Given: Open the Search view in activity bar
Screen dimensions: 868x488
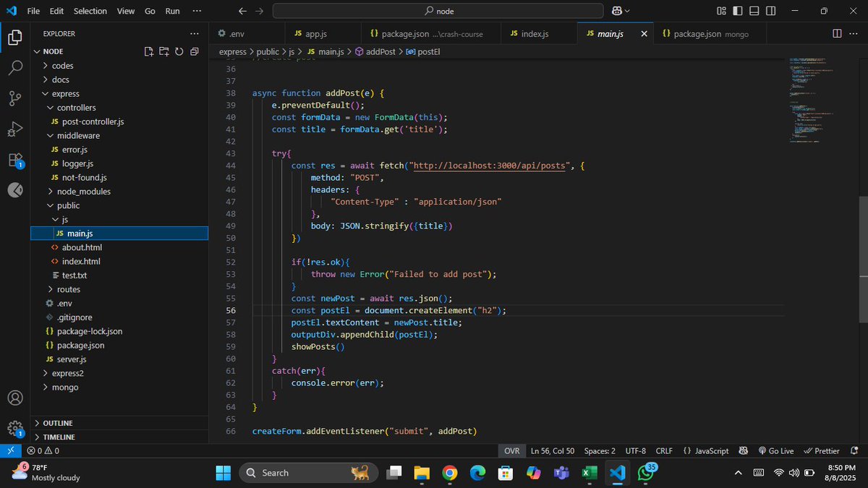Looking at the screenshot, I should click(15, 68).
